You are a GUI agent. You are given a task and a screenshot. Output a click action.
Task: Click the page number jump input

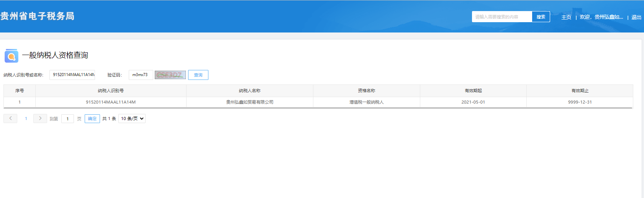coord(67,119)
